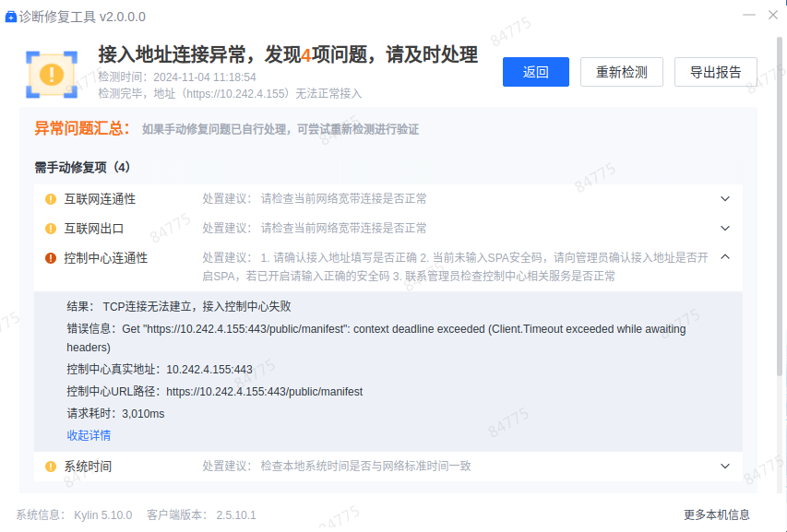Click the 控制中心连通性 red error icon
Screen dimensions: 787x532
click(x=51, y=258)
